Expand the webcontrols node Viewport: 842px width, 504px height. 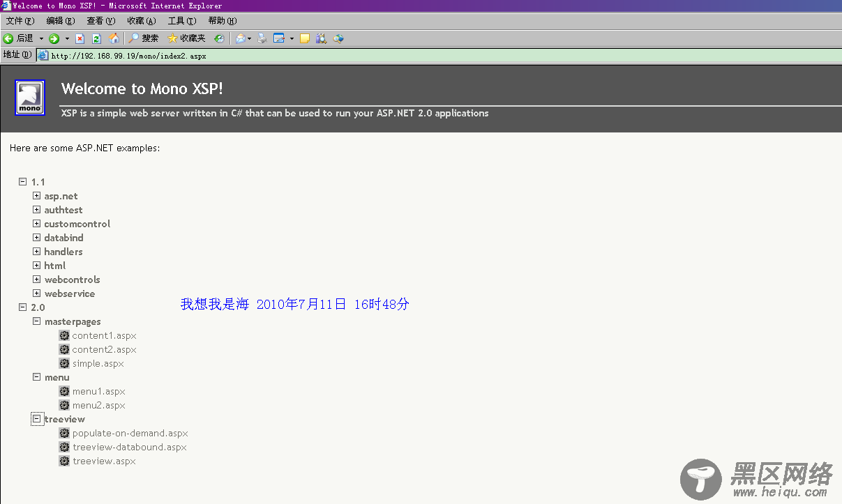click(36, 279)
